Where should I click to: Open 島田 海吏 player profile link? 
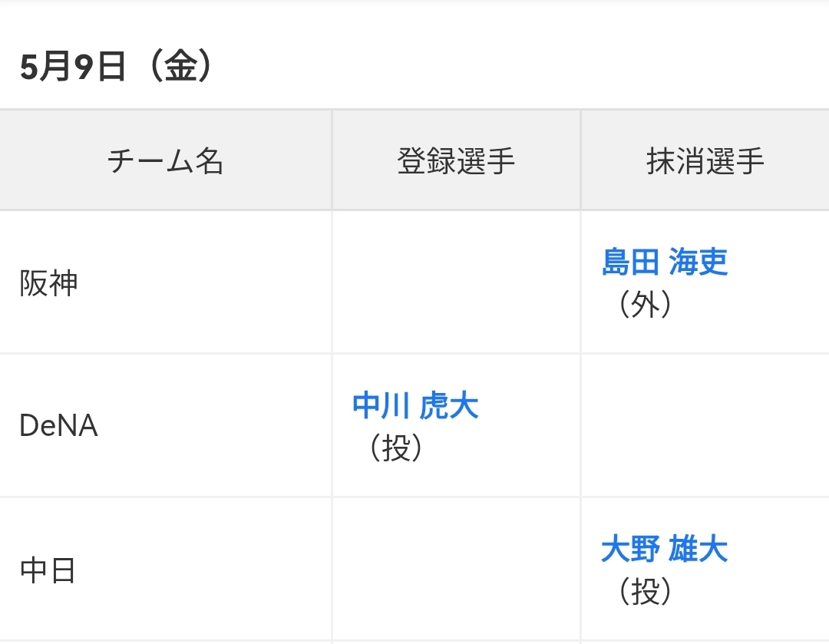pos(664,263)
